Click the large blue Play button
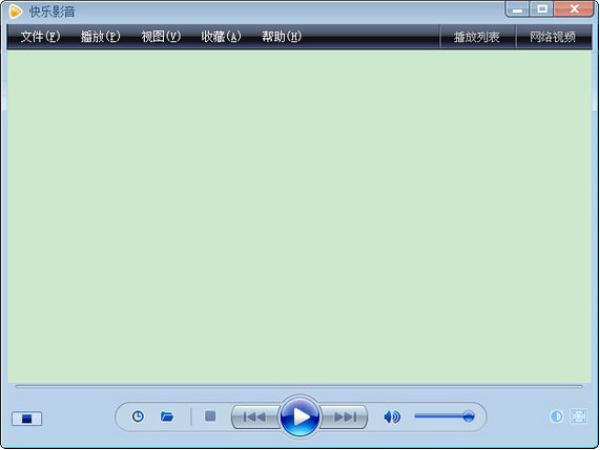Screen dimensions: 600x450 [x=299, y=416]
